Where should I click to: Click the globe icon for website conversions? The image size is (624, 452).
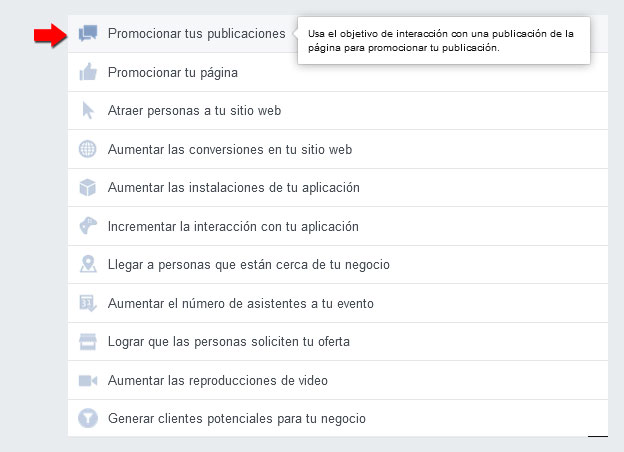(88, 149)
